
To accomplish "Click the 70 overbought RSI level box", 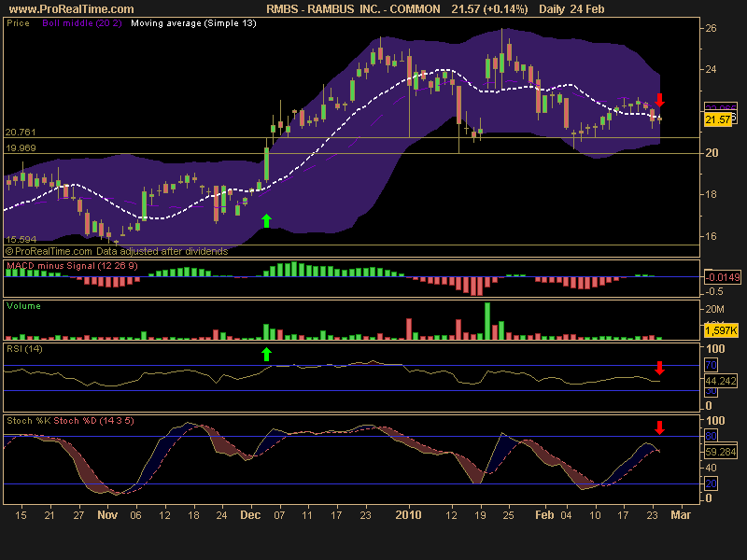I will (x=711, y=365).
